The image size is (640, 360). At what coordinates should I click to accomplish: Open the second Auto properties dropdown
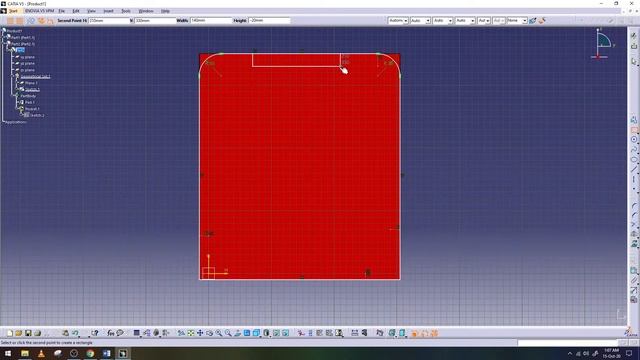point(420,20)
